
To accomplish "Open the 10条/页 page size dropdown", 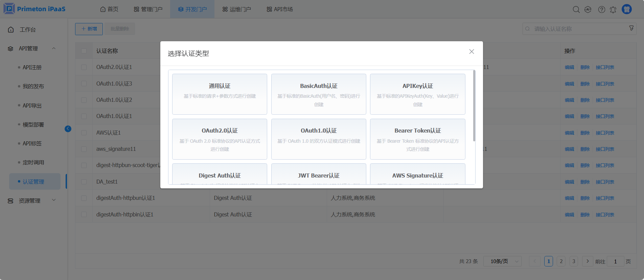I will point(502,261).
